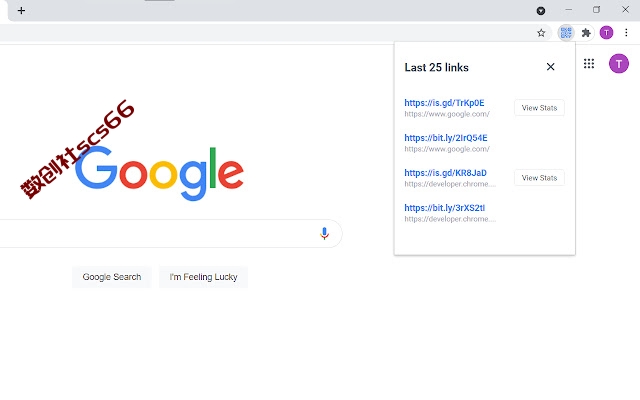Open the short link https://is.gd/KR8JaD

445,173
